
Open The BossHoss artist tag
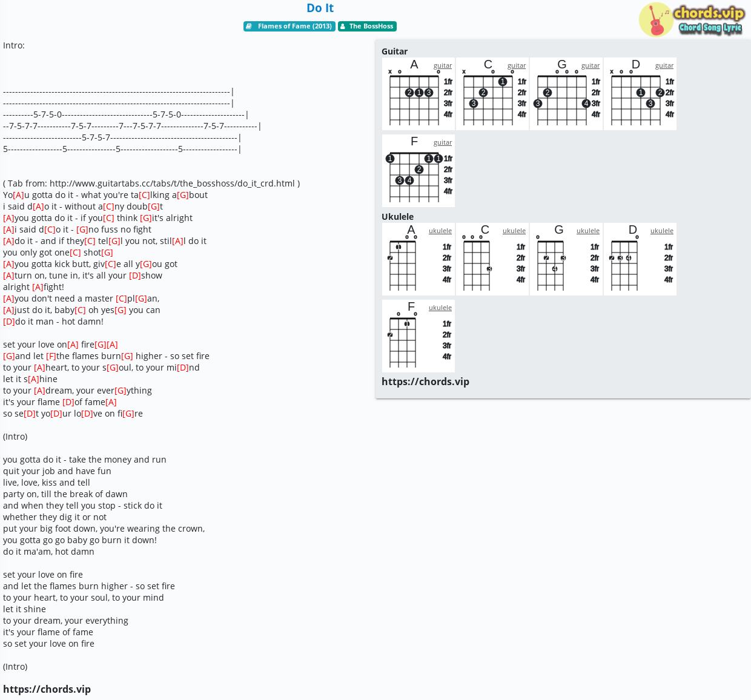coord(367,26)
